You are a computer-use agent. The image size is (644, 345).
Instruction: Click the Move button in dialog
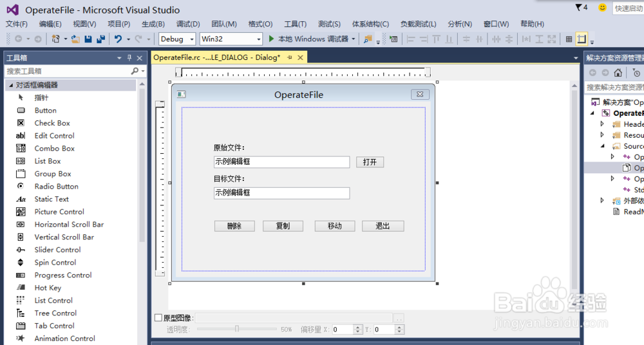[x=335, y=227]
